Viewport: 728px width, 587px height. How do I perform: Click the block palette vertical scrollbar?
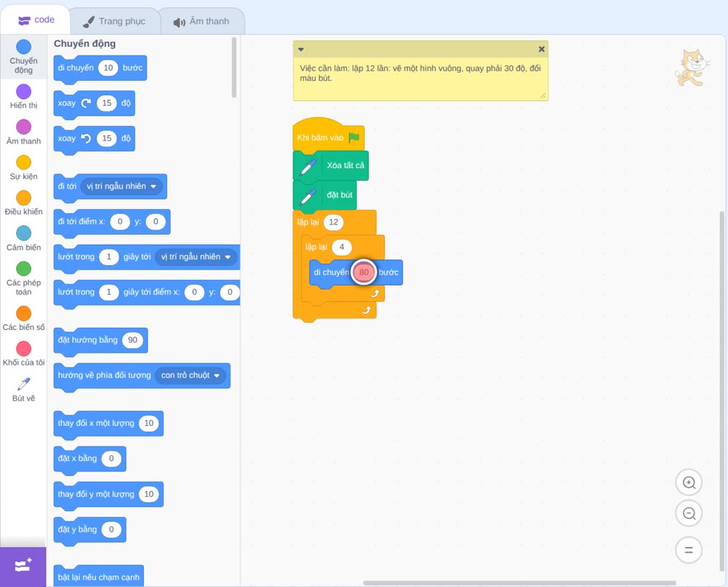pyautogui.click(x=234, y=68)
